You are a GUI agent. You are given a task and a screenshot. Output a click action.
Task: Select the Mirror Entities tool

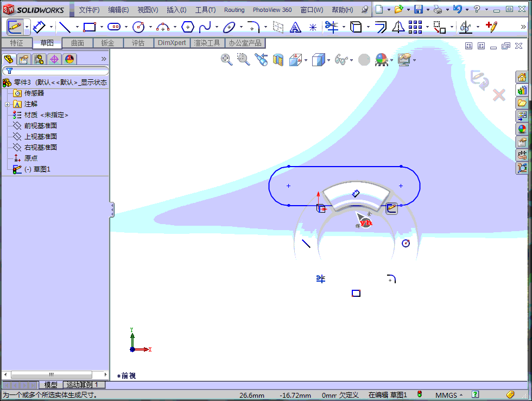[398, 27]
